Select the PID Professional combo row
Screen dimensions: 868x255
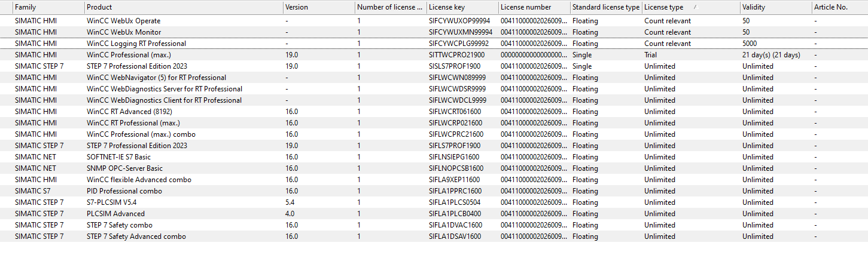[434, 191]
